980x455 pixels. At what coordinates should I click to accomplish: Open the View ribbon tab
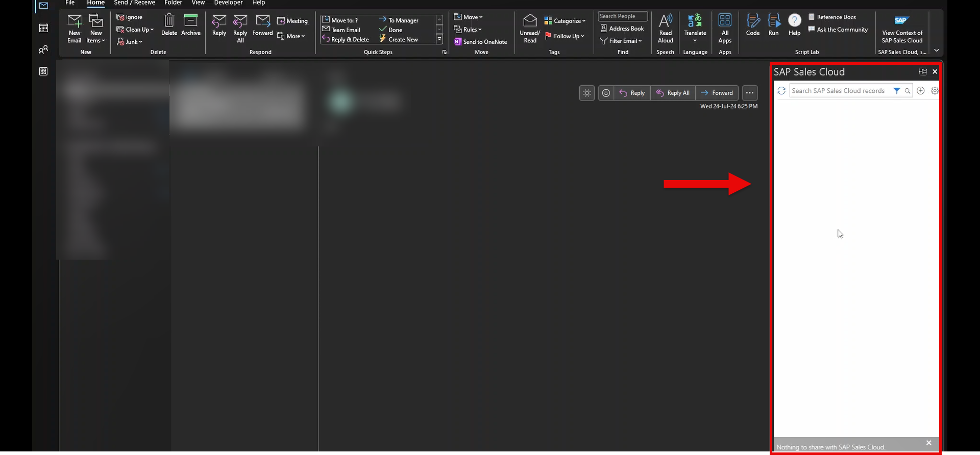pyautogui.click(x=198, y=3)
